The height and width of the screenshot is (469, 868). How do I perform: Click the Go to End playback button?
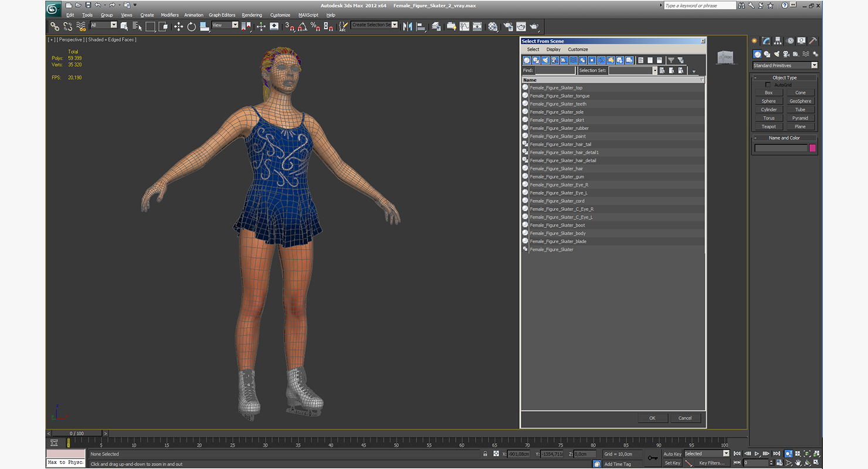[777, 454]
